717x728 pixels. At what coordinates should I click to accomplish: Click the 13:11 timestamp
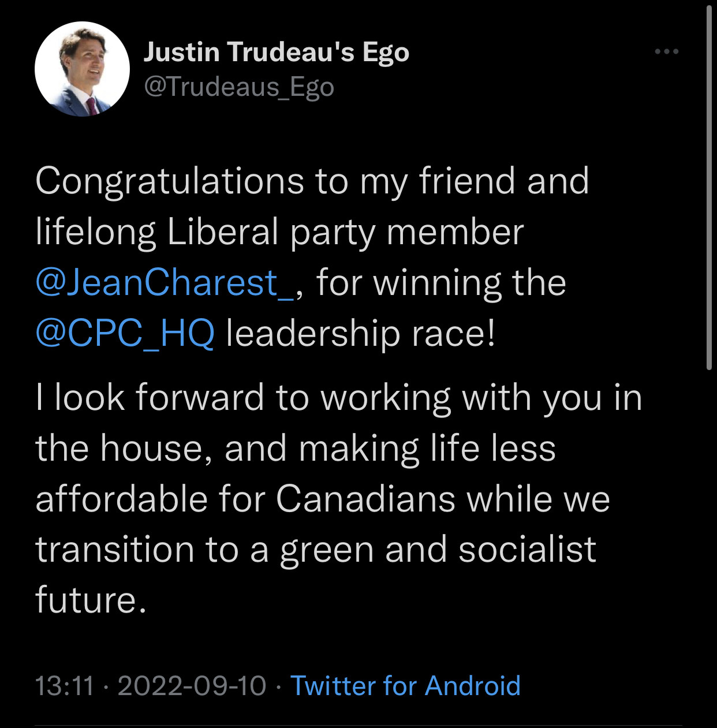click(x=65, y=686)
